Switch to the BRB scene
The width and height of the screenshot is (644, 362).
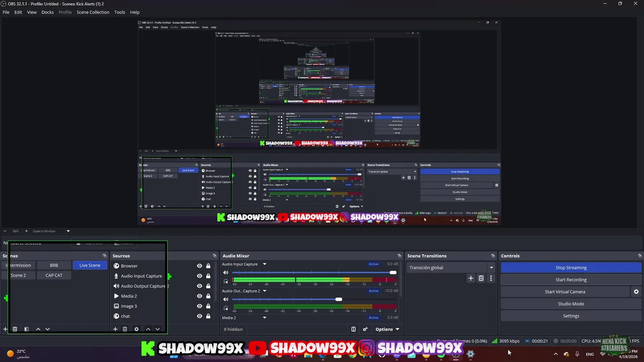[54, 265]
